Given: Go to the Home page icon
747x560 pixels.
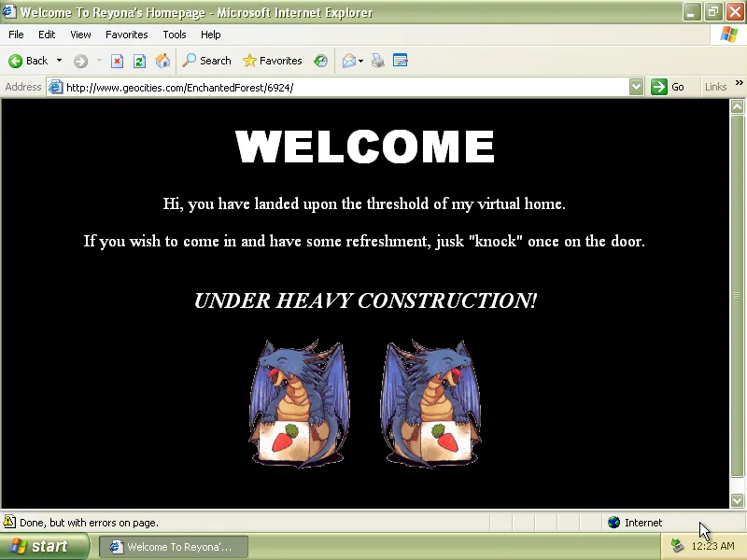Looking at the screenshot, I should pyautogui.click(x=162, y=61).
